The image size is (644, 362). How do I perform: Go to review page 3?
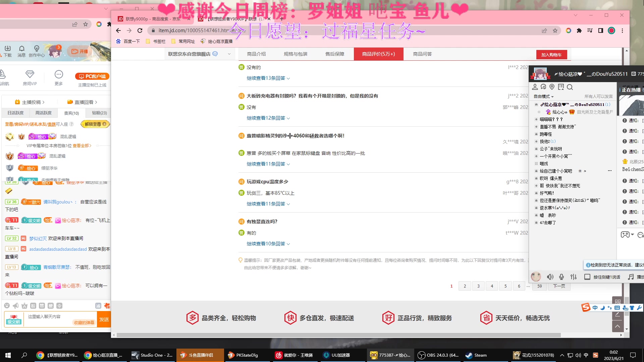[x=478, y=286]
